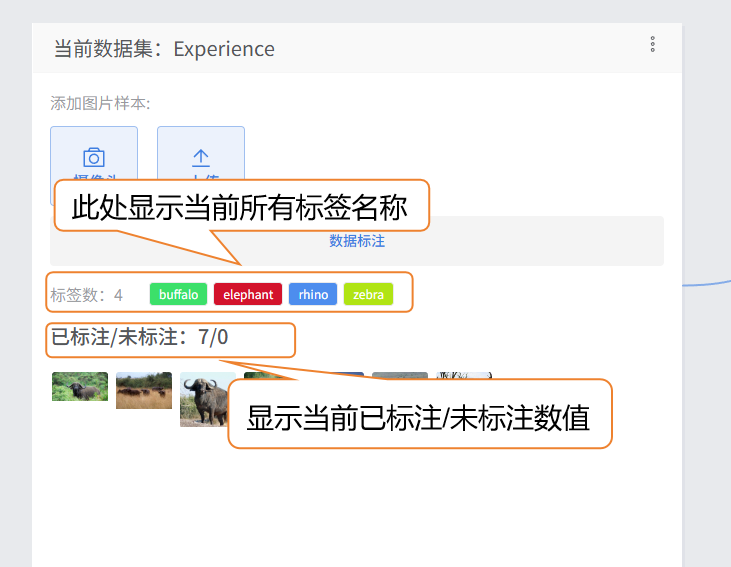Image resolution: width=731 pixels, height=567 pixels.
Task: Select the blue rhino label tag
Action: tap(313, 295)
